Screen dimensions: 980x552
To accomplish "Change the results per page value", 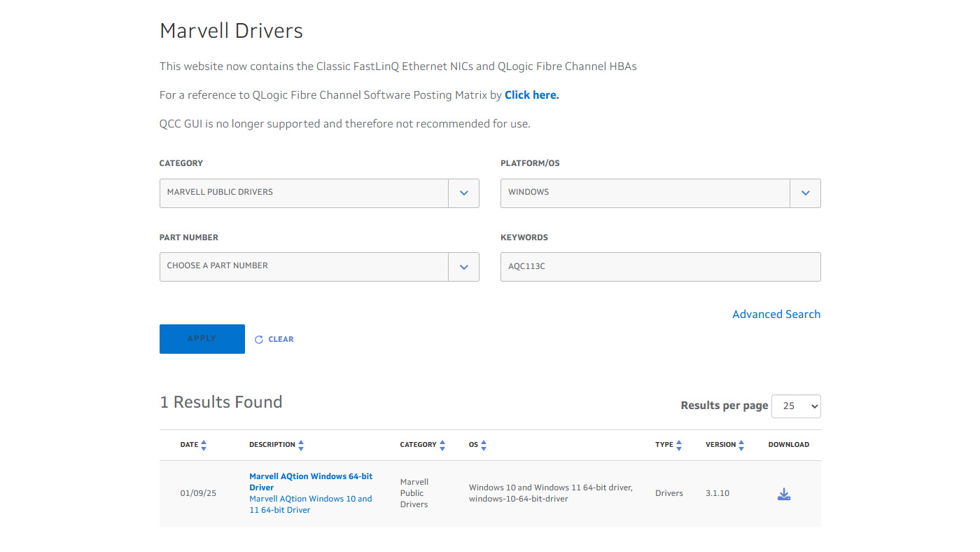I will (x=796, y=406).
